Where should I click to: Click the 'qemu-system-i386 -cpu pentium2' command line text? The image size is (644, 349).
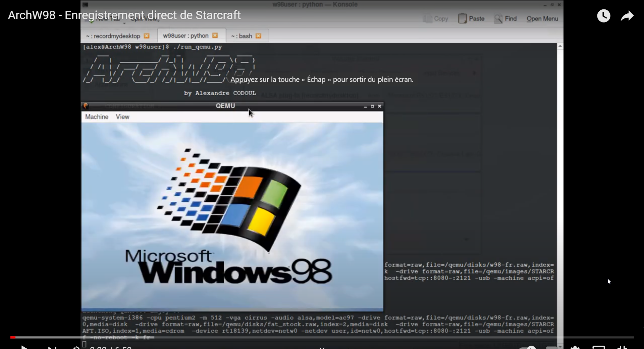(139, 317)
